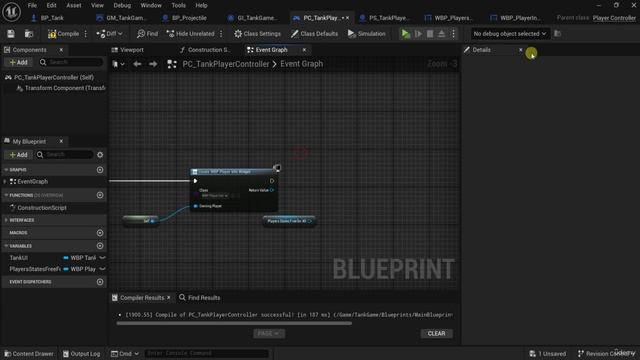Open graph bookmarks dropdown
The height and width of the screenshot is (360, 640).
[x=118, y=64]
